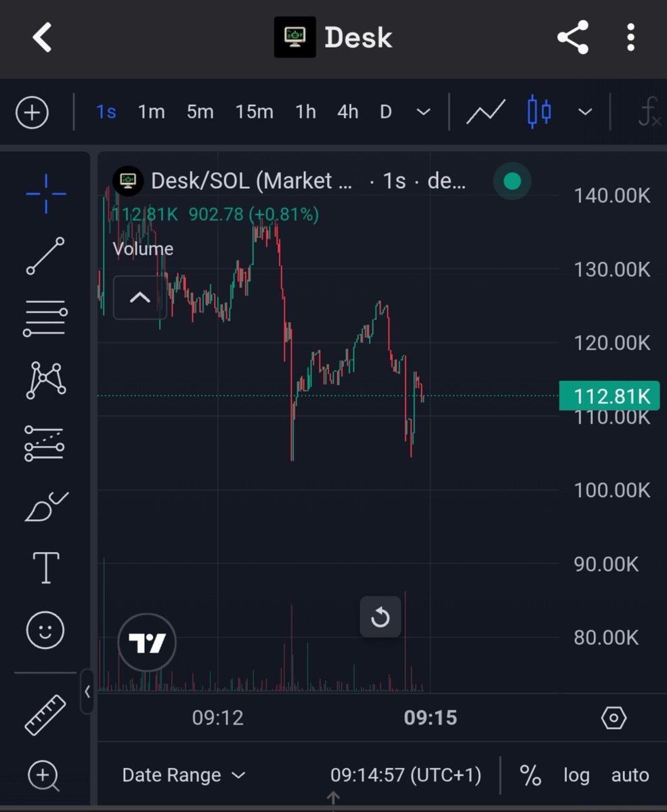Switch to the 5m timeframe
667x812 pixels.
tap(200, 112)
